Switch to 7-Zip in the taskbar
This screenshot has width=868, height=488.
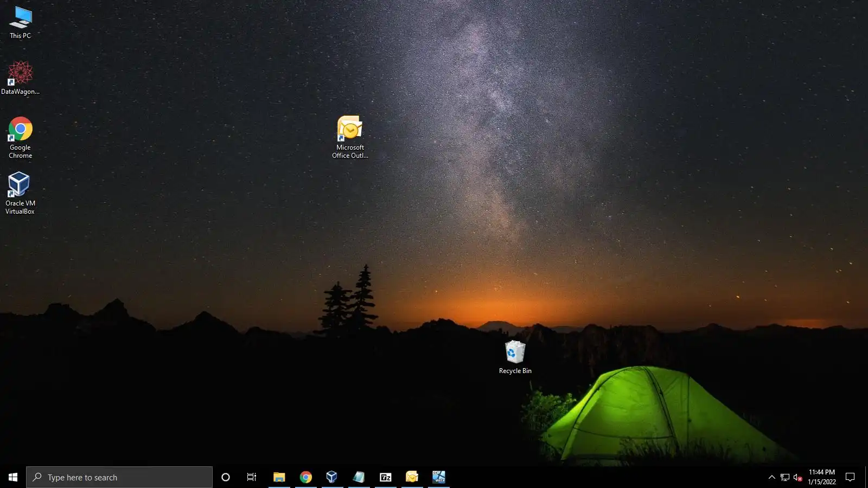[x=385, y=477]
